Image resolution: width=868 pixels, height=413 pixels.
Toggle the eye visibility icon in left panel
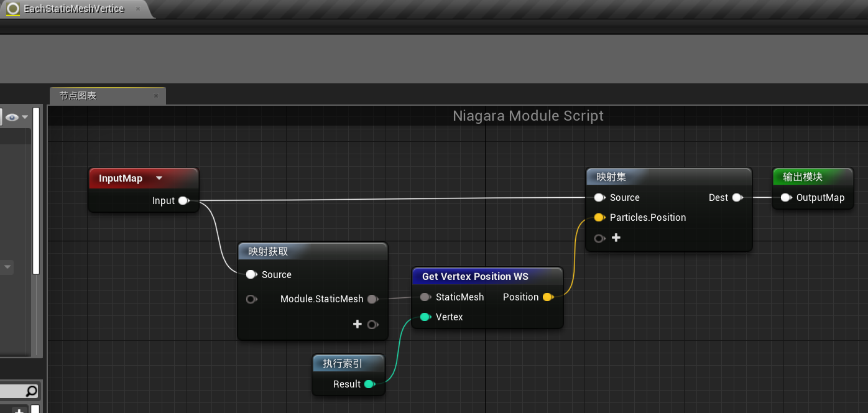point(12,116)
